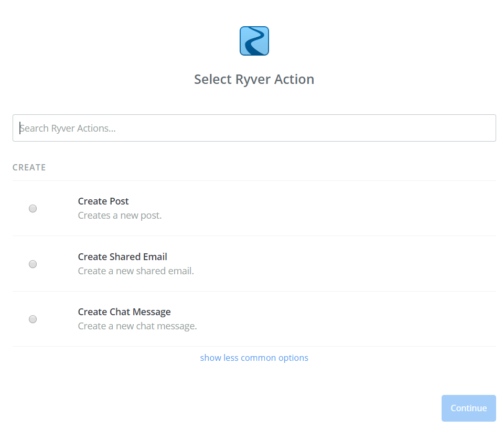Viewport: 504px width, 440px height.
Task: Click the 'Select Ryver Action' heading
Action: coord(254,79)
